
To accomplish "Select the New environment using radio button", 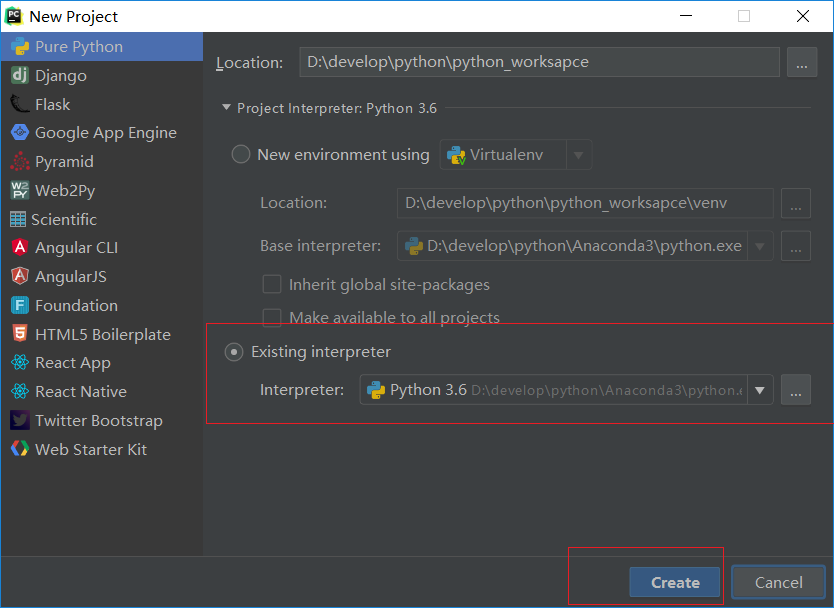I will pos(241,155).
